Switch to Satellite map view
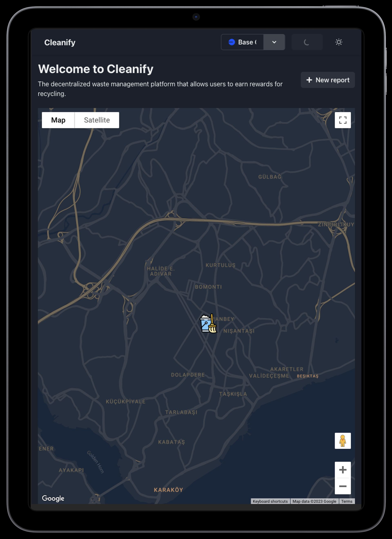392x539 pixels. [x=97, y=120]
